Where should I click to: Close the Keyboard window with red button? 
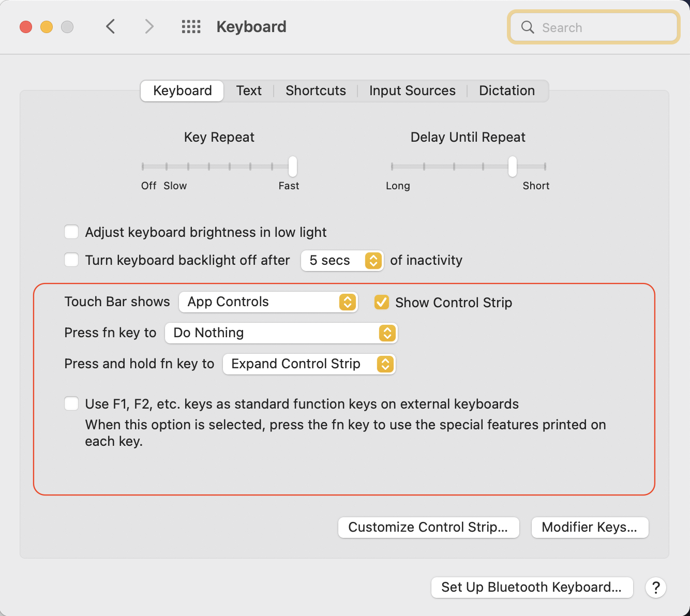[x=26, y=27]
